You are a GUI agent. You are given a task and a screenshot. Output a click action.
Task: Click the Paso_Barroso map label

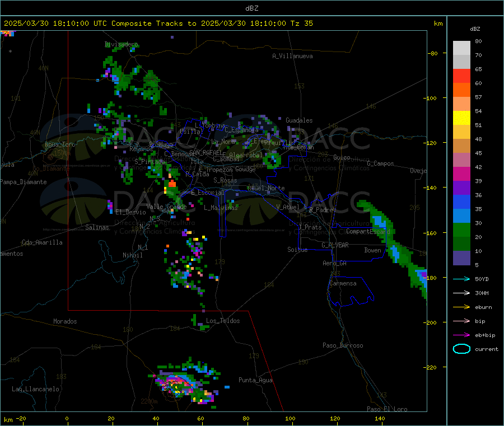point(343,345)
